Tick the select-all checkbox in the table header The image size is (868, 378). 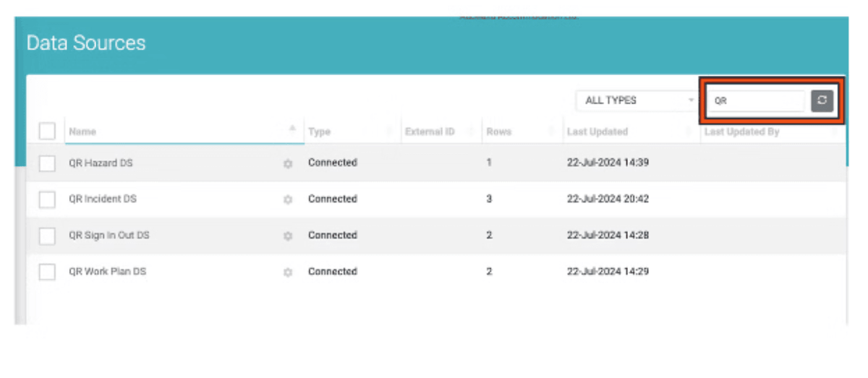click(x=47, y=132)
